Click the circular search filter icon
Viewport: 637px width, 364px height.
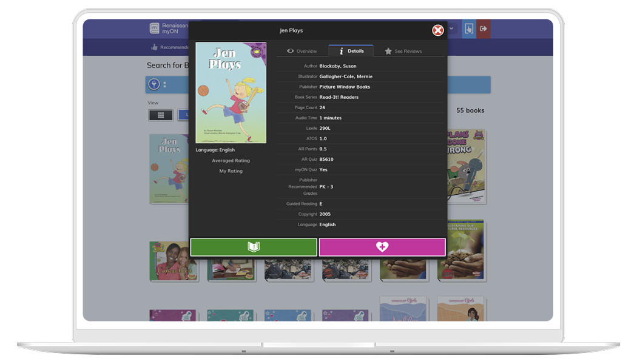click(154, 84)
